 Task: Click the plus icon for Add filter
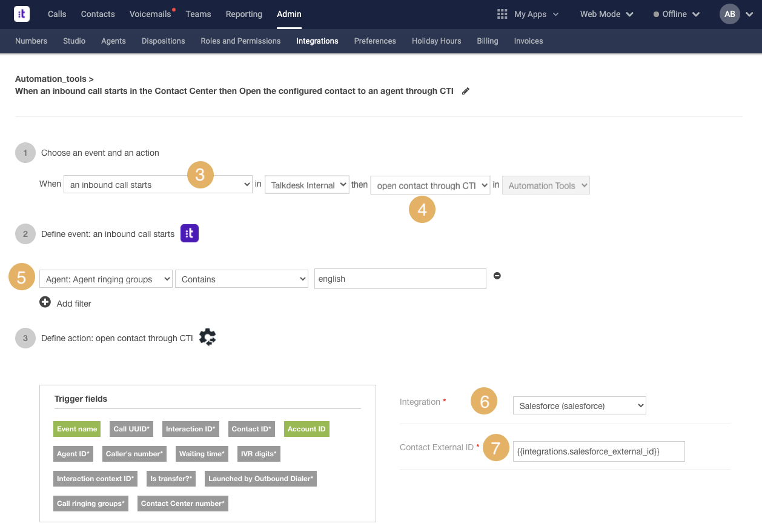pyautogui.click(x=45, y=302)
